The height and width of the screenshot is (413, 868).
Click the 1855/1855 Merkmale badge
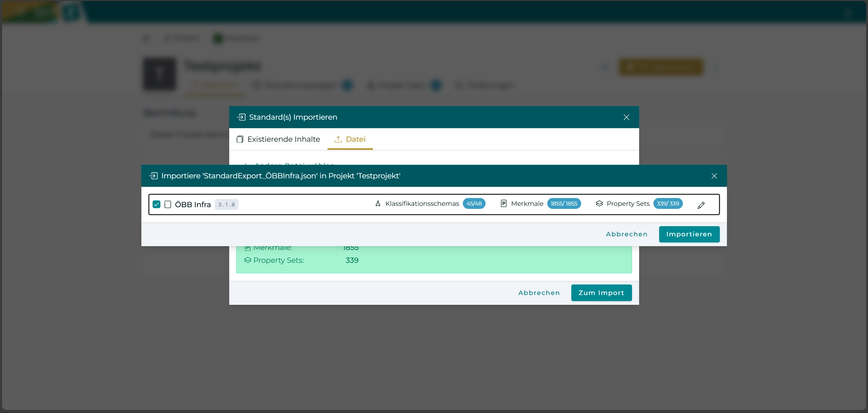[564, 203]
